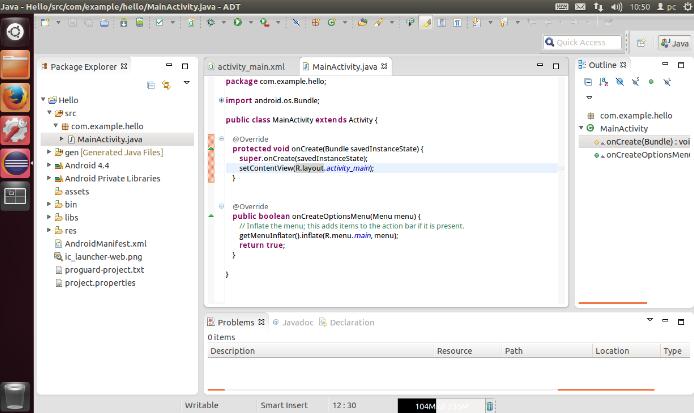Click the green Run button in toolbar
This screenshot has width=694, height=413.
[237, 21]
